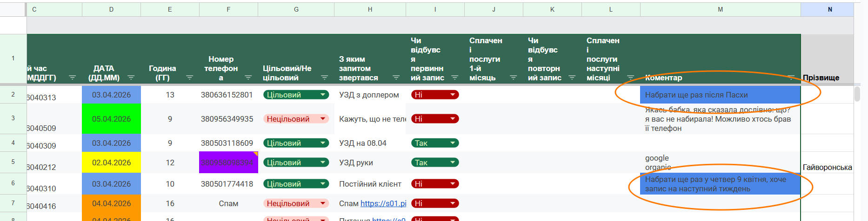Select column D header

click(111, 9)
